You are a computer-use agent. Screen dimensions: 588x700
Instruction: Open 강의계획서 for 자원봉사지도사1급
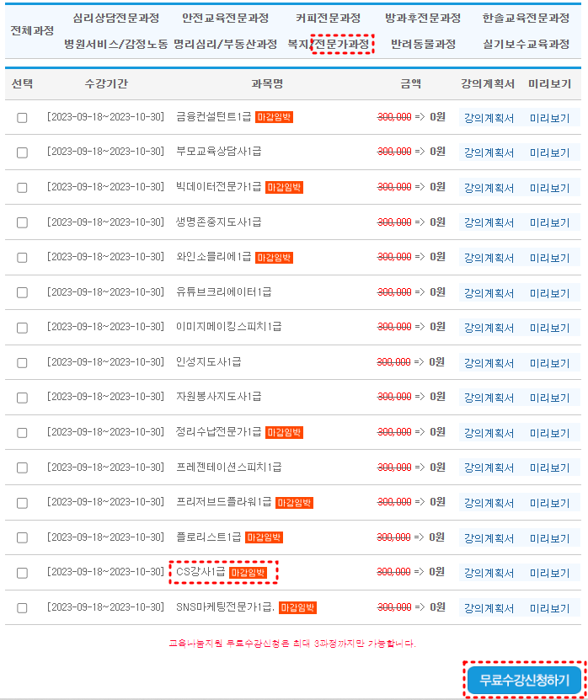489,398
